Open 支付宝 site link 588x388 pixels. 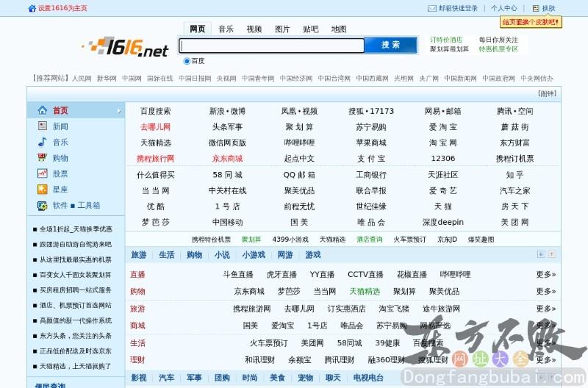[x=371, y=159]
